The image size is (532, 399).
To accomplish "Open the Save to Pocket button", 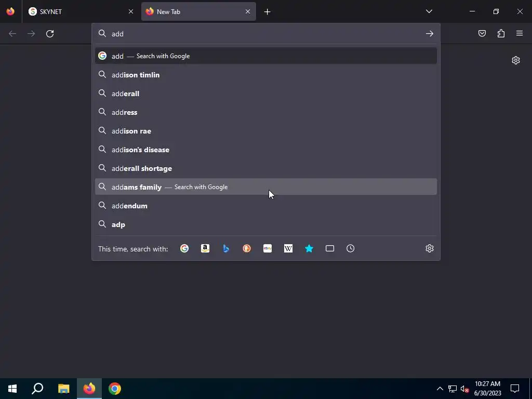I will pos(482,33).
